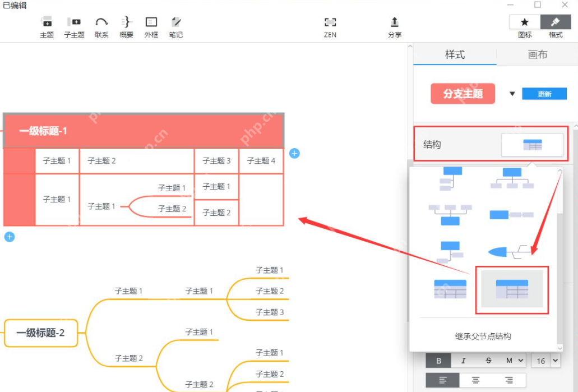Insert a 概要 summary brace

tap(126, 26)
